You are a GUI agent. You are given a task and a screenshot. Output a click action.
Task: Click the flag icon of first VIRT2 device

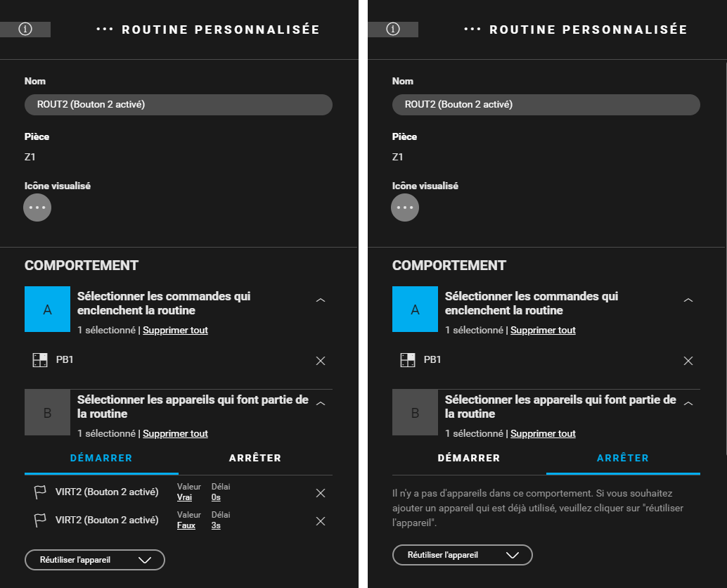coord(40,492)
